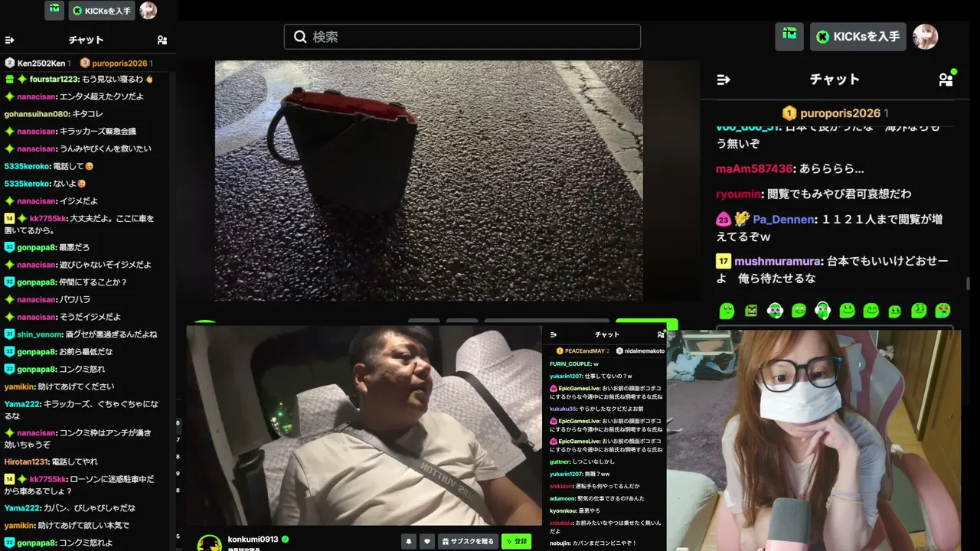Image resolution: width=980 pixels, height=551 pixels.
Task: Pick the fifth headphone emote in emote row
Action: tap(823, 310)
